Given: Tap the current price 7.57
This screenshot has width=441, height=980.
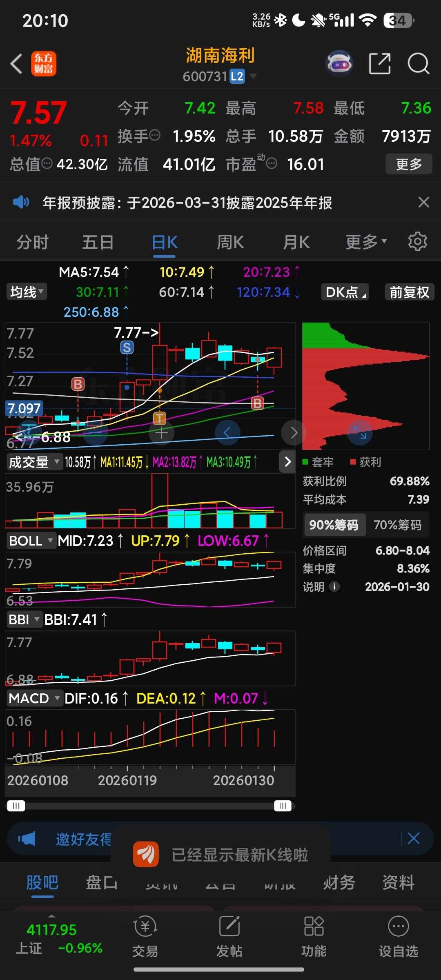Looking at the screenshot, I should point(38,113).
